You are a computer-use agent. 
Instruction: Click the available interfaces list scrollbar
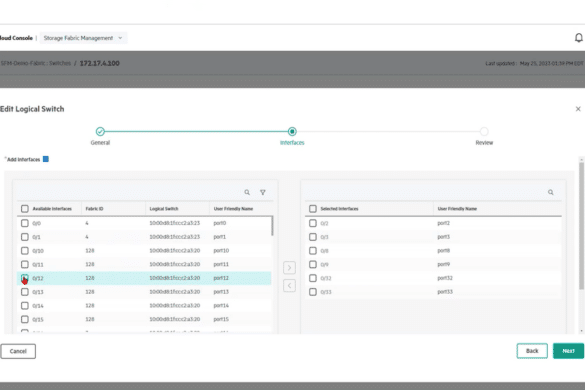tap(272, 226)
